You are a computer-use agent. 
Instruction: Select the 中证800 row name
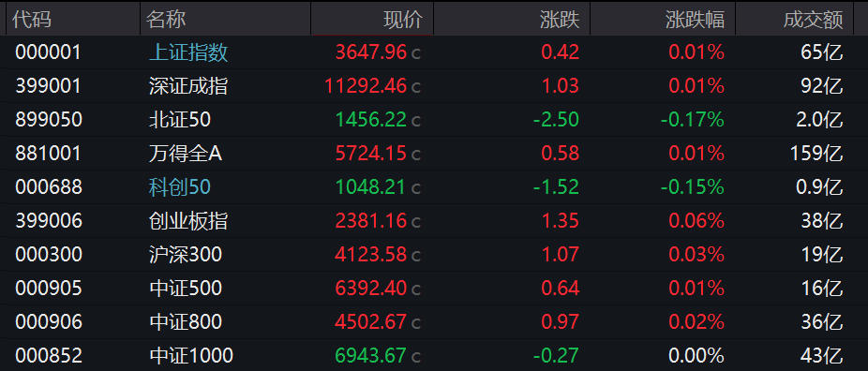pos(186,322)
